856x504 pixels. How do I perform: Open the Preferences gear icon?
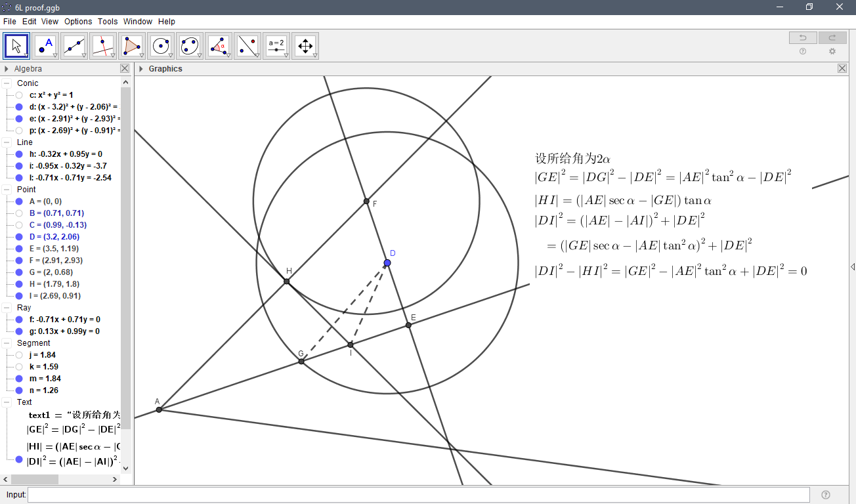(832, 51)
